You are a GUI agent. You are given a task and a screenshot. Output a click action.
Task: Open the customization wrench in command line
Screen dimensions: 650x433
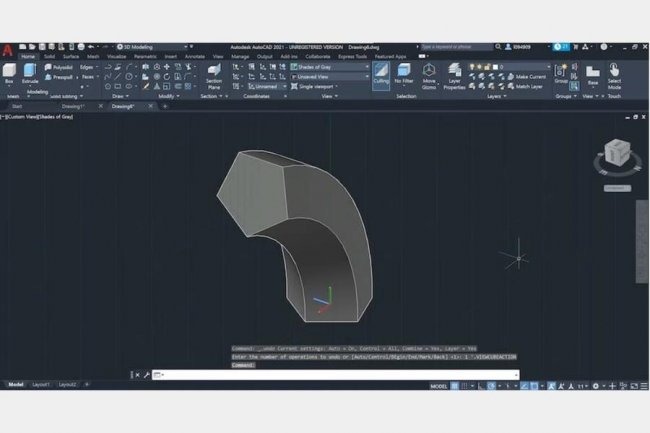(x=146, y=375)
